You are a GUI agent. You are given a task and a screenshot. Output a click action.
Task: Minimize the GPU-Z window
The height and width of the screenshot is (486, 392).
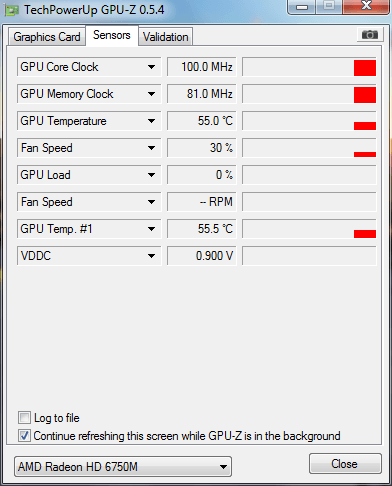point(302,6)
